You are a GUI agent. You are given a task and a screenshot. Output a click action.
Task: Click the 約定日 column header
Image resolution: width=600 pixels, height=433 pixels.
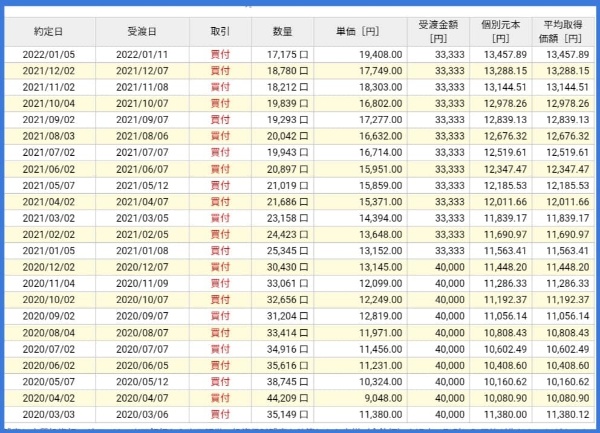pyautogui.click(x=48, y=30)
